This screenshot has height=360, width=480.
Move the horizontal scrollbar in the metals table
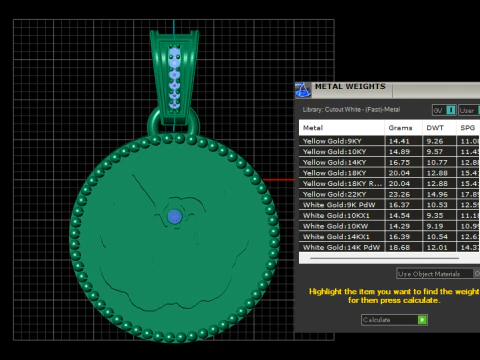point(384,258)
